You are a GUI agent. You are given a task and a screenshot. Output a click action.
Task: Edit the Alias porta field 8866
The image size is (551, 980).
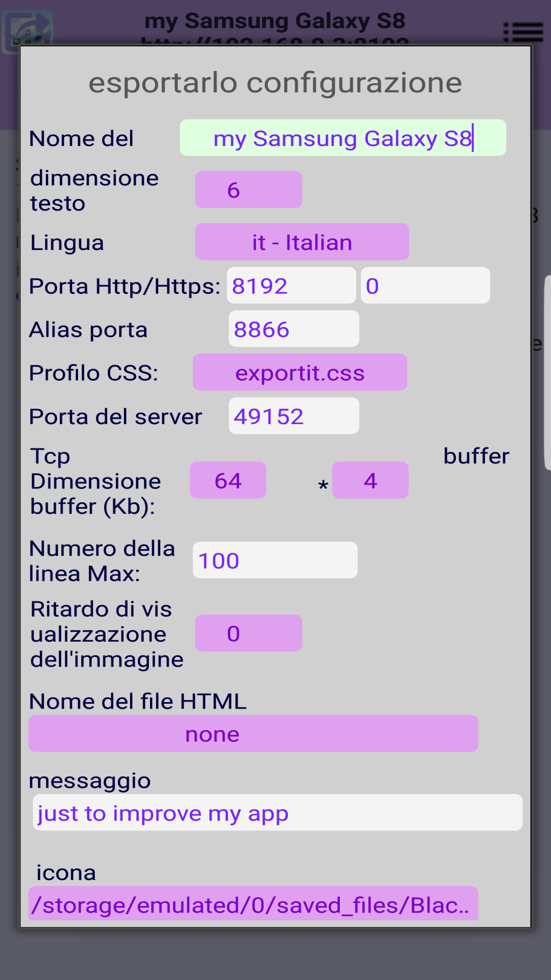coord(294,329)
